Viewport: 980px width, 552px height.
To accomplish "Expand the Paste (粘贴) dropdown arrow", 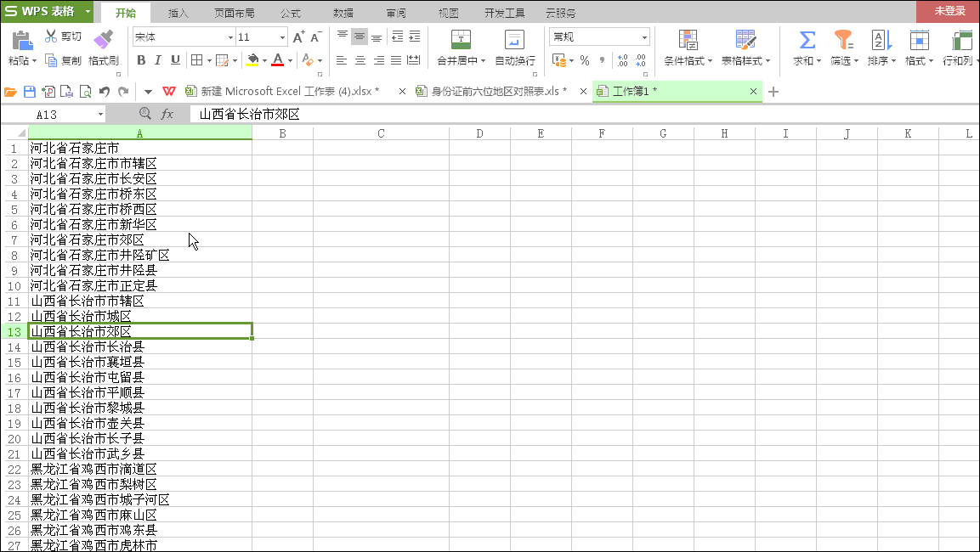I will (x=34, y=60).
